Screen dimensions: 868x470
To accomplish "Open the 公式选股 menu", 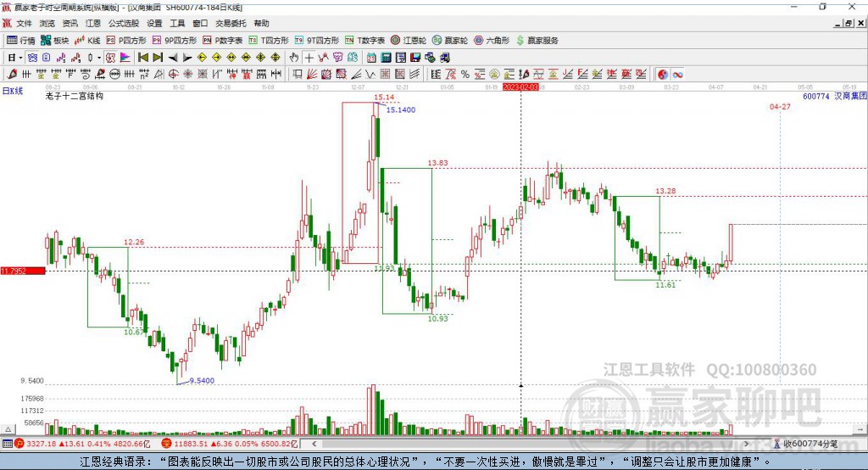I will (124, 23).
